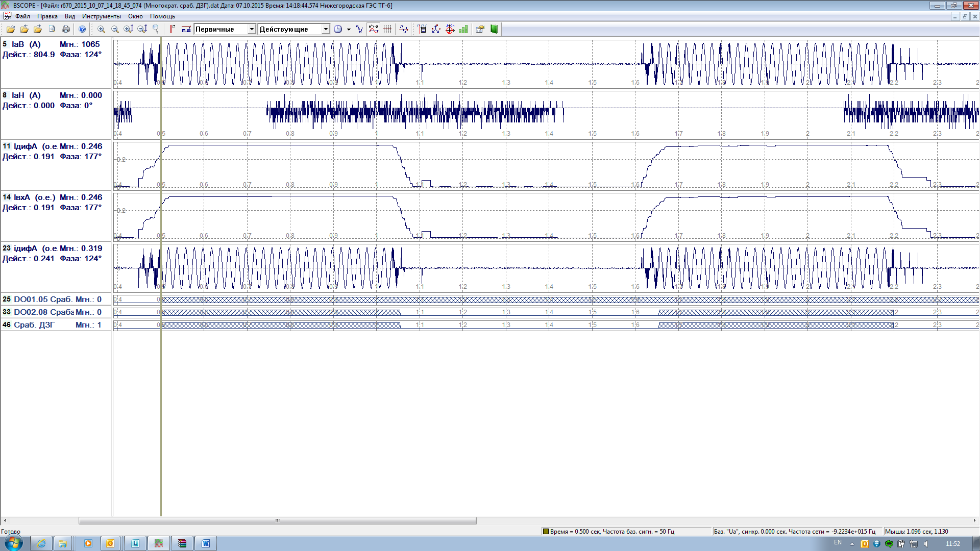Screen dimensions: 980x551
Task: Click the grid lines toolbar icon
Action: (387, 29)
